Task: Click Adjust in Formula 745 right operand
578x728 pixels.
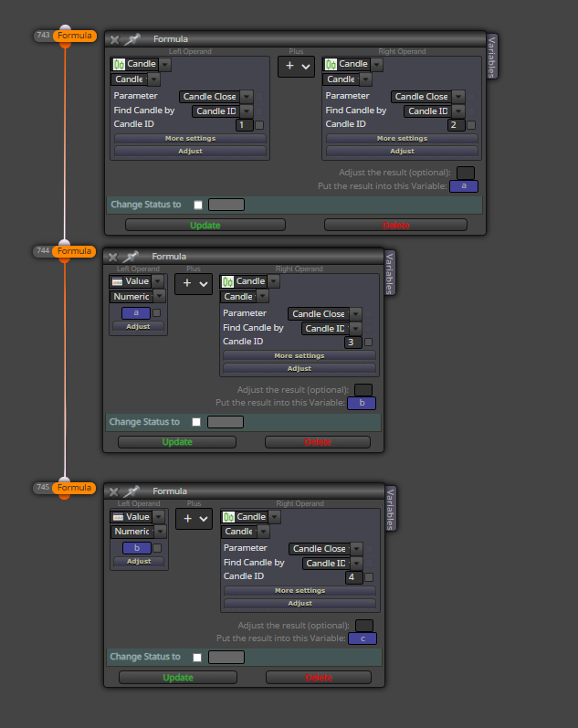Action: [300, 604]
